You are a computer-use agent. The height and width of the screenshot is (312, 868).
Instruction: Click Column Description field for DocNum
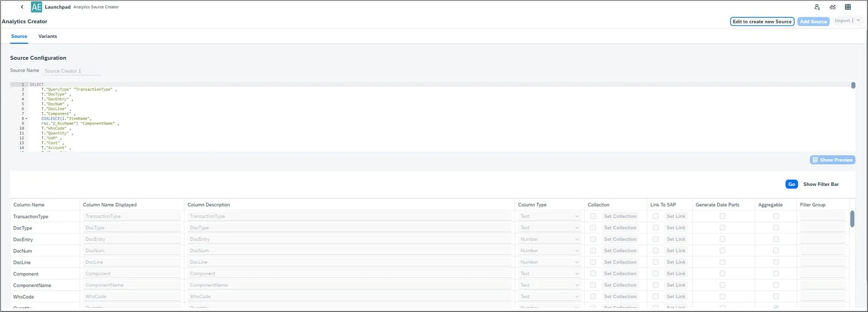[x=349, y=251]
